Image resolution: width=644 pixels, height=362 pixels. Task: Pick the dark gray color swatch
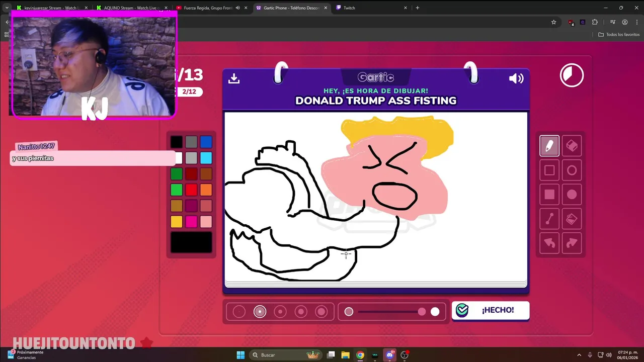[x=191, y=142]
